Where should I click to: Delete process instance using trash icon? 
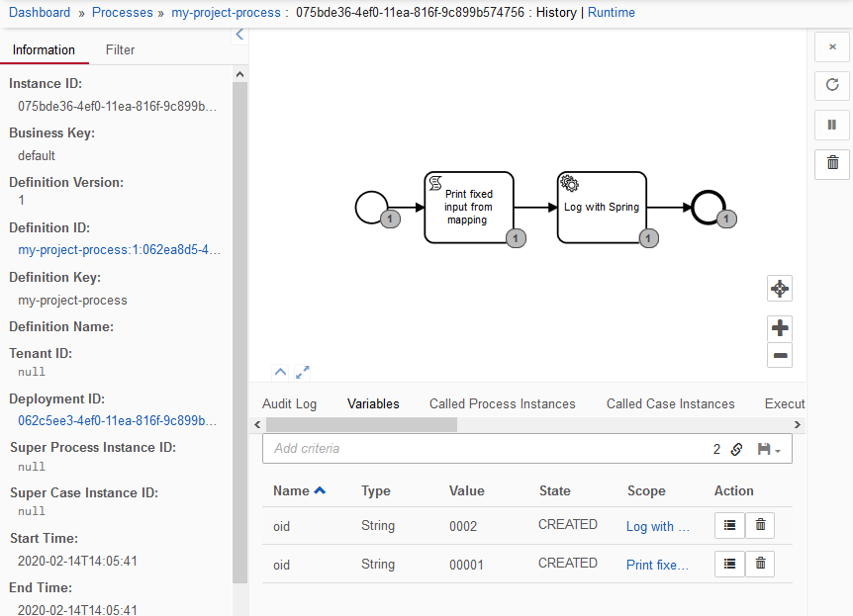point(832,163)
